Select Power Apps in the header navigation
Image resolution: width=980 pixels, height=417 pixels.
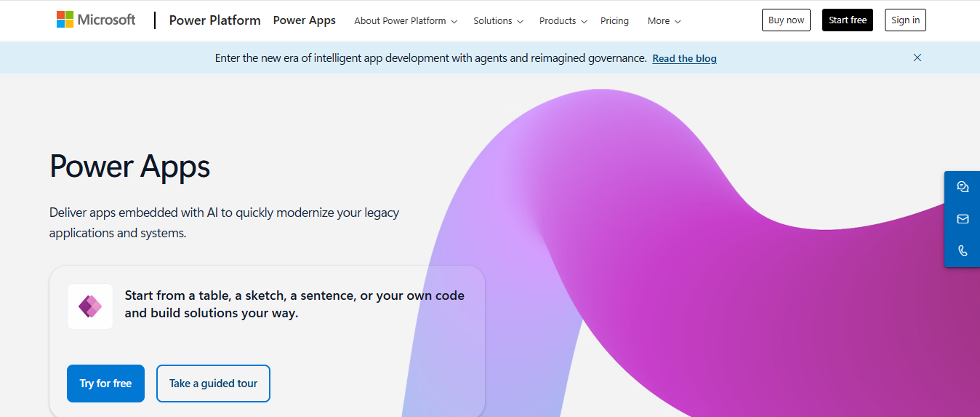click(x=305, y=20)
